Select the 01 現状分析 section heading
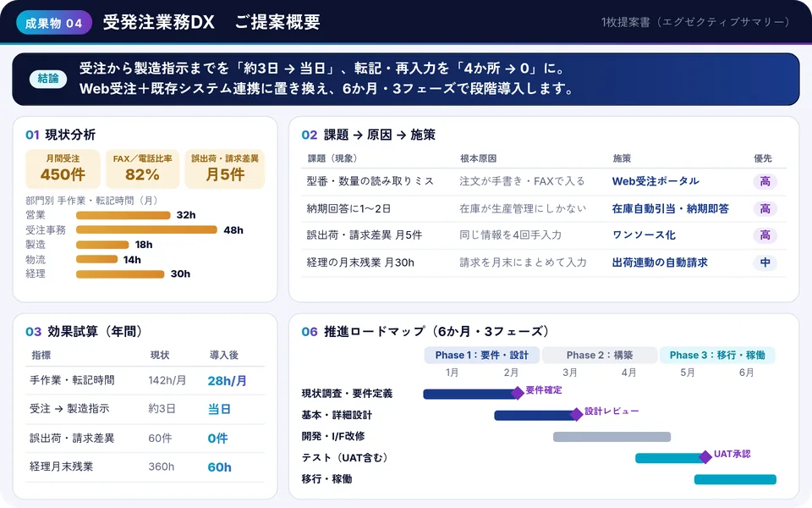This screenshot has height=508, width=812. pyautogui.click(x=61, y=135)
